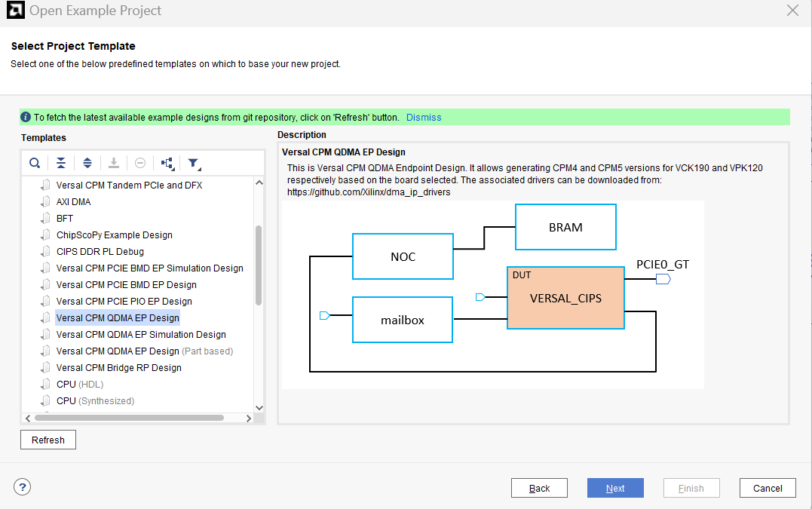
Task: Click the AMD logo in title bar
Action: 16,11
